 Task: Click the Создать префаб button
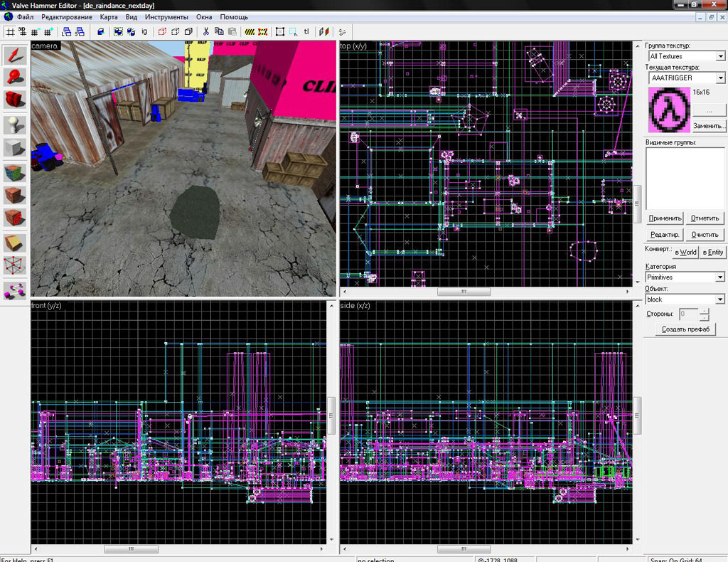pyautogui.click(x=685, y=329)
